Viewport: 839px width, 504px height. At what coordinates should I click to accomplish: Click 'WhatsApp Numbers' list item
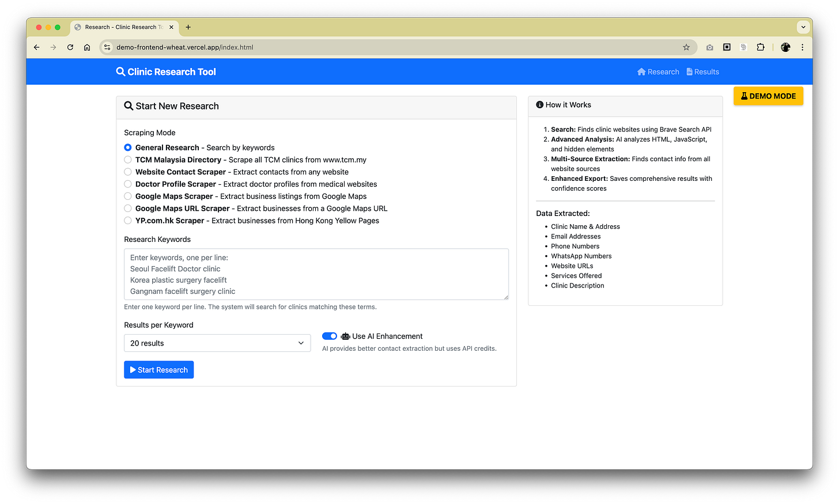click(581, 256)
